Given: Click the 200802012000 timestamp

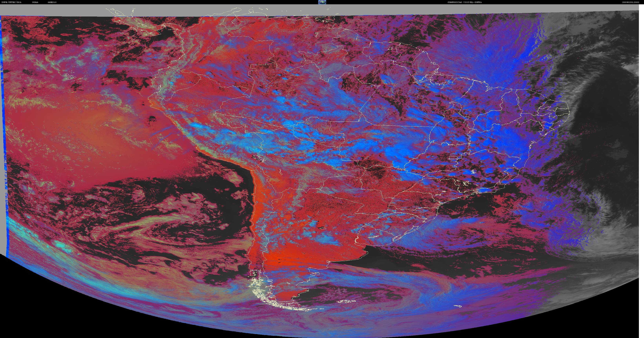Looking at the screenshot, I should 630,2.
